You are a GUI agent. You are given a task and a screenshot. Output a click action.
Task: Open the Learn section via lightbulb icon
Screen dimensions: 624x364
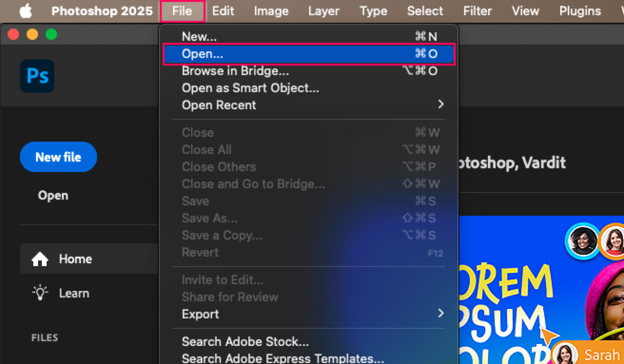tap(74, 293)
